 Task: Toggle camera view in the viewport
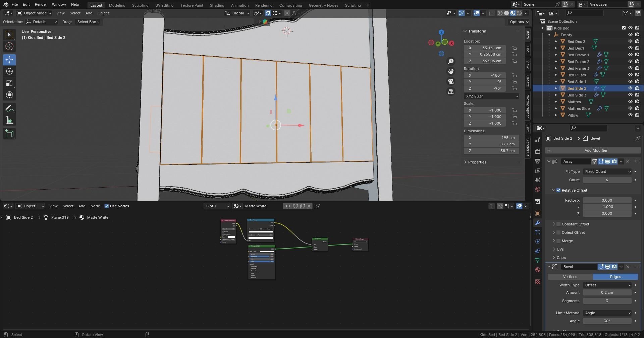[451, 81]
